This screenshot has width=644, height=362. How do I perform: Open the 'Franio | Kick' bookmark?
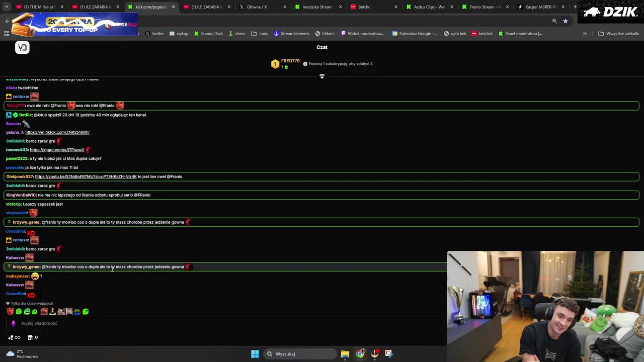tap(208, 34)
